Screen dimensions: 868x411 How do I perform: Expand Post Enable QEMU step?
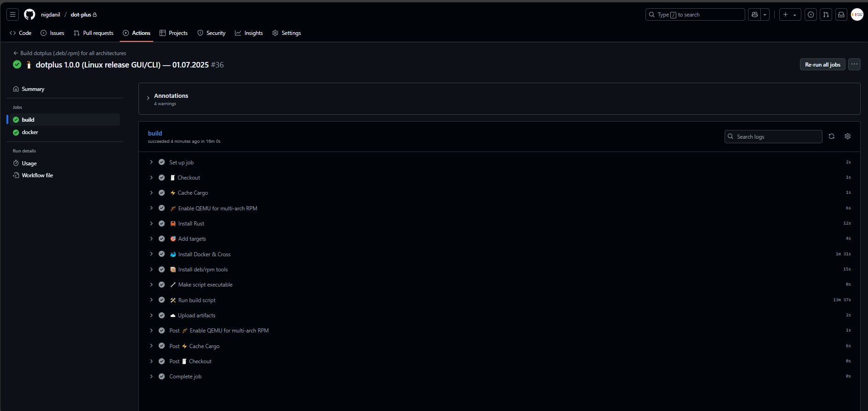point(499,331)
